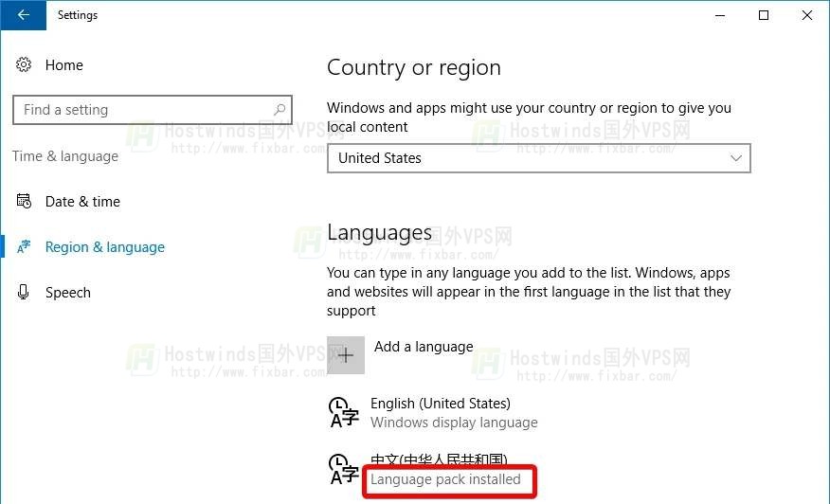
Task: Click the Country or region heading
Action: (x=414, y=68)
